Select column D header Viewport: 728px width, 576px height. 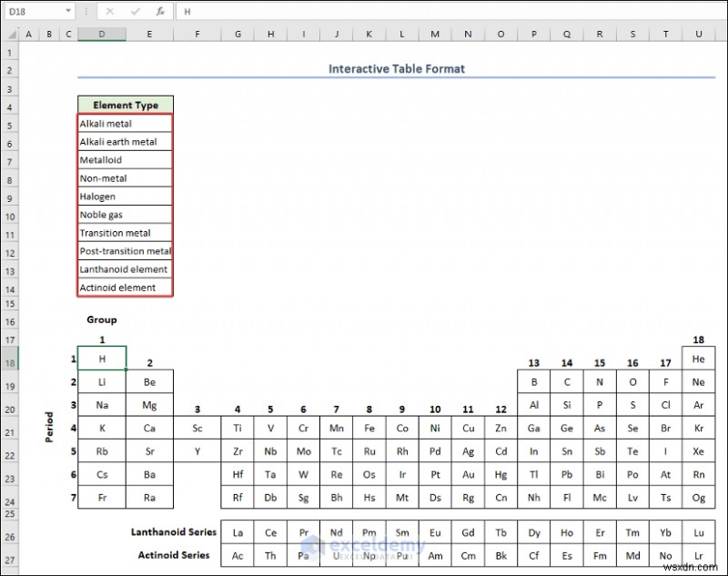(102, 34)
